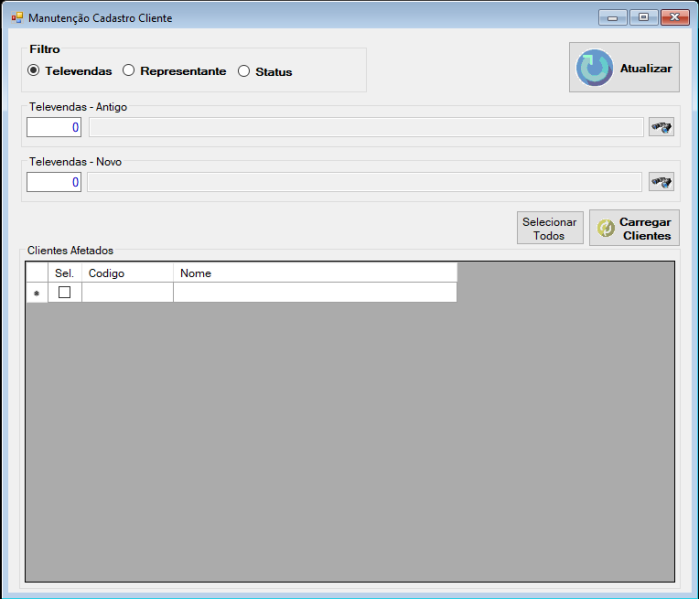Click the empty Codigo cell in grid row

point(127,292)
